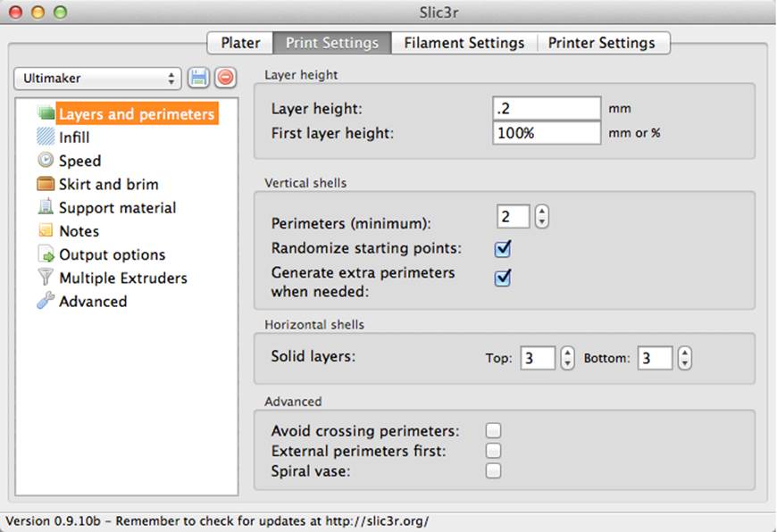Screen dimensions: 777x532
Task: Click the version status bar text
Action: [x=217, y=521]
